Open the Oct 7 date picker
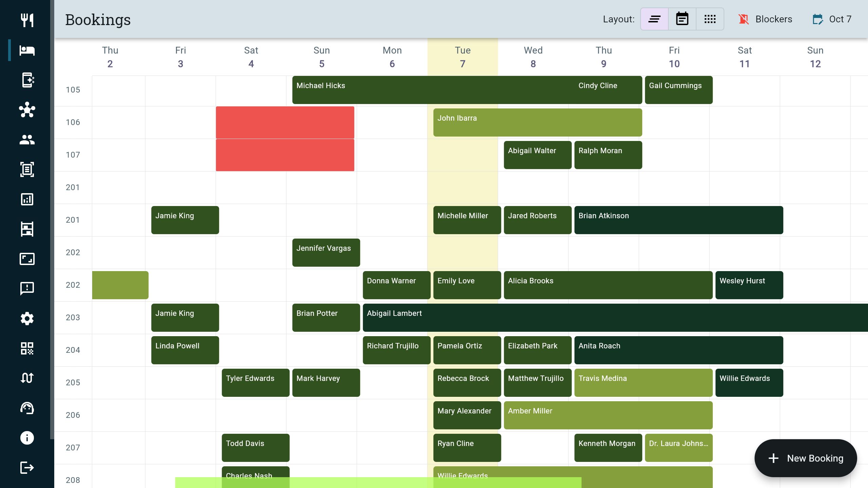The height and width of the screenshot is (488, 868). coord(832,19)
